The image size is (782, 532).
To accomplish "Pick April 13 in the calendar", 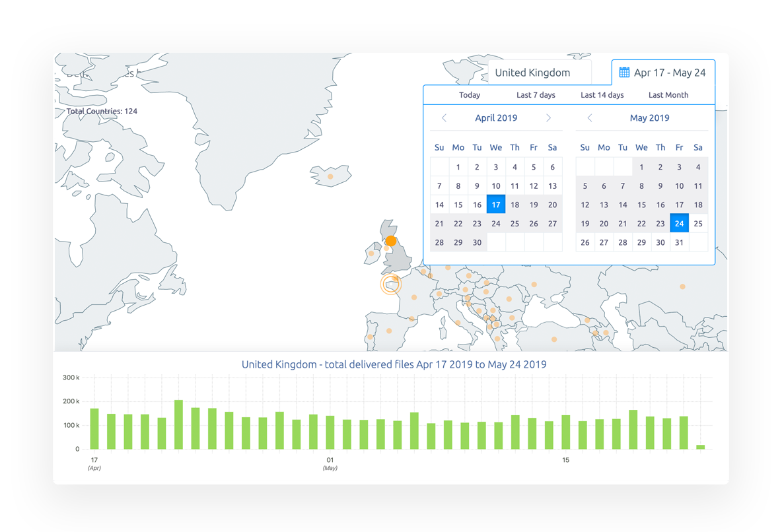I will pyautogui.click(x=553, y=186).
